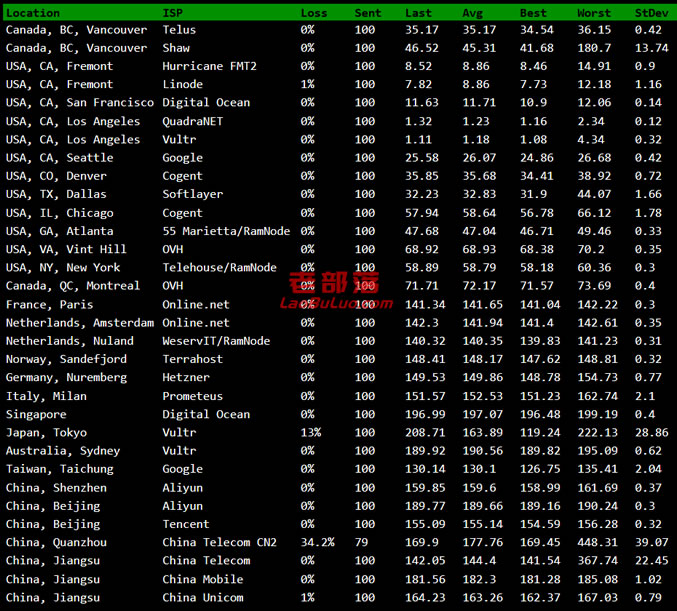
Task: Select WeservIT/RamNode ISP cell
Action: click(216, 341)
